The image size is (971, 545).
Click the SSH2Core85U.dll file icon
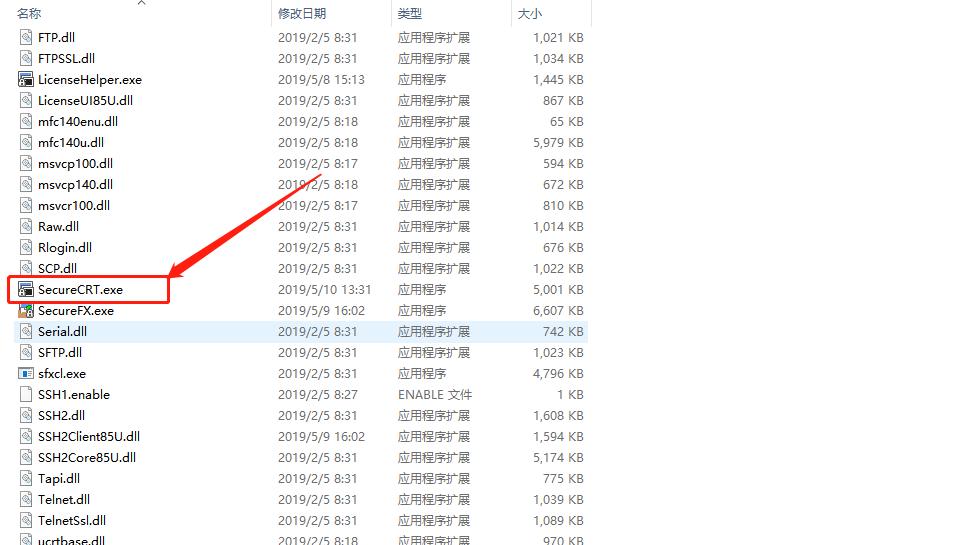[25, 458]
